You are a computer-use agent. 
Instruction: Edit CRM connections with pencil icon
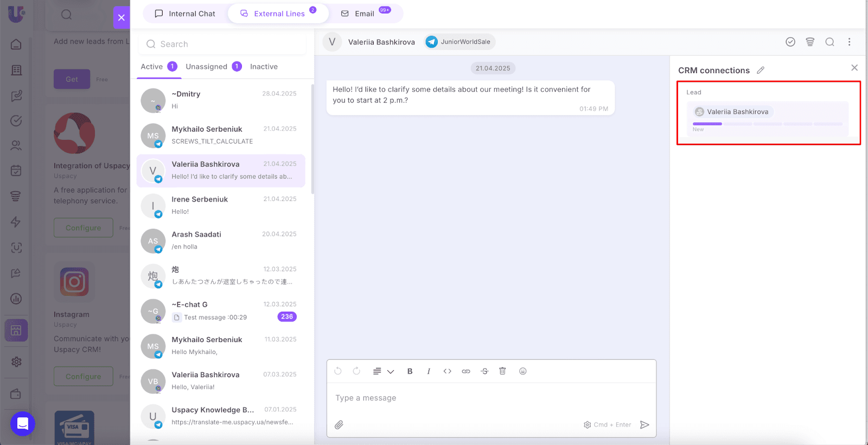[x=761, y=70]
